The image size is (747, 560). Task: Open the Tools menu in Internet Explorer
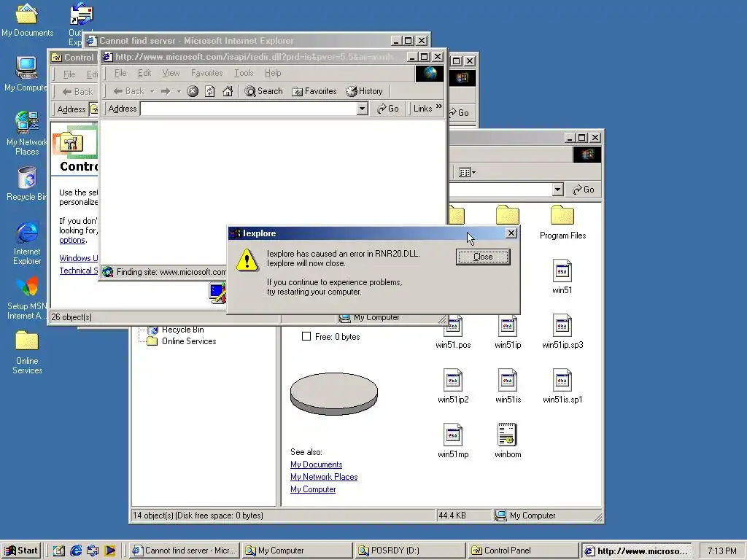[x=244, y=73]
